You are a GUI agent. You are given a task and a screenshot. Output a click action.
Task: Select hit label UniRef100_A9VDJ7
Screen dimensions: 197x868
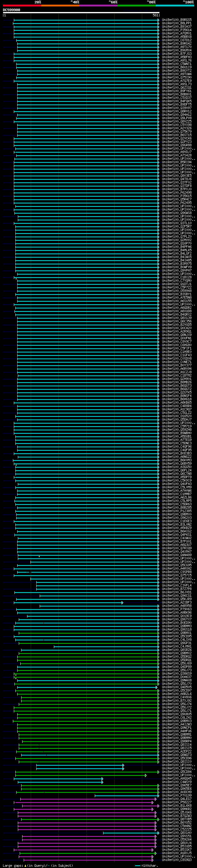pyautogui.click(x=176, y=152)
